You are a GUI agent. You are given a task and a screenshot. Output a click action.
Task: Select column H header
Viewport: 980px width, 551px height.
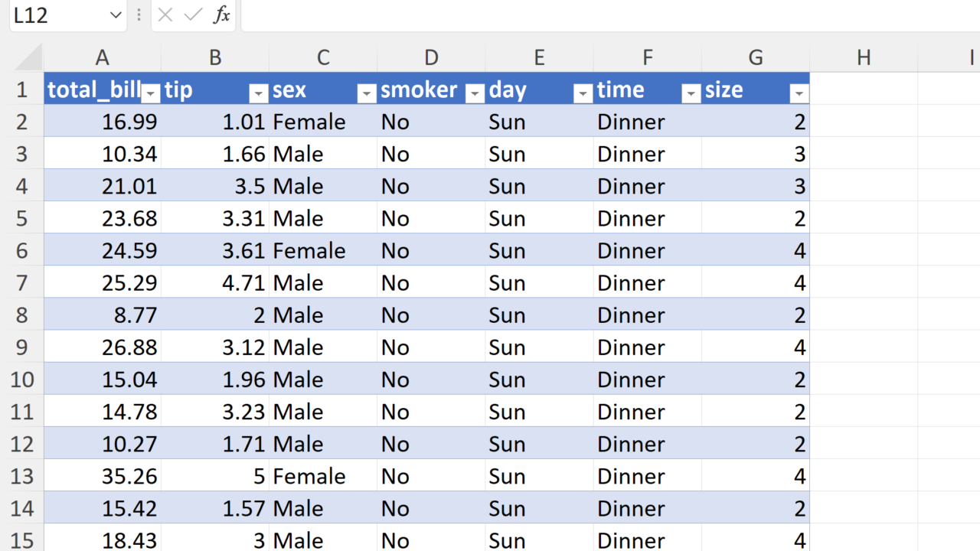(864, 57)
